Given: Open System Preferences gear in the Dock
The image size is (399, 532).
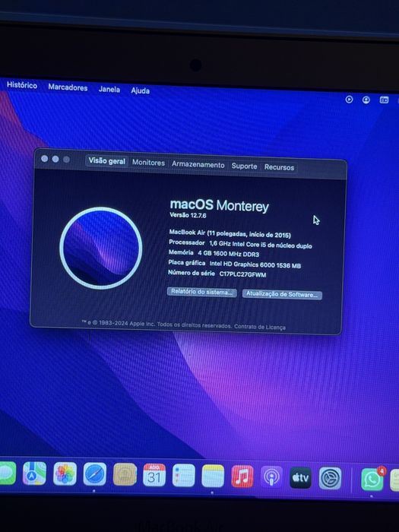Looking at the screenshot, I should 330,478.
